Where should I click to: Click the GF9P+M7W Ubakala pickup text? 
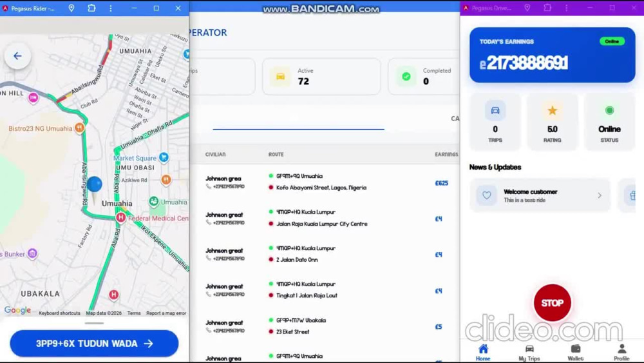[x=301, y=320]
